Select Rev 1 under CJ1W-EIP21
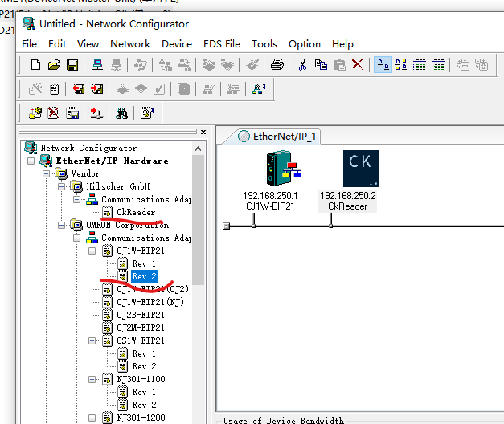Viewport: 504px width, 424px height. point(144,263)
